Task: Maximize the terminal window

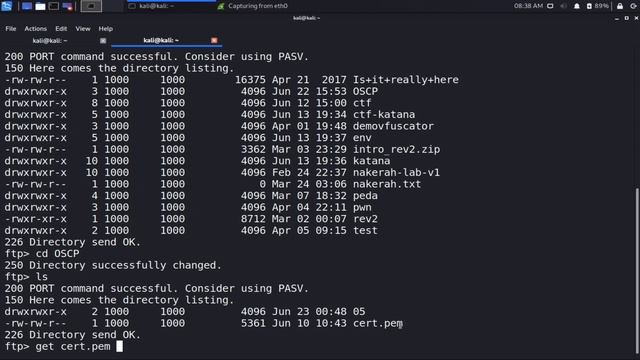Action: pos(627,18)
